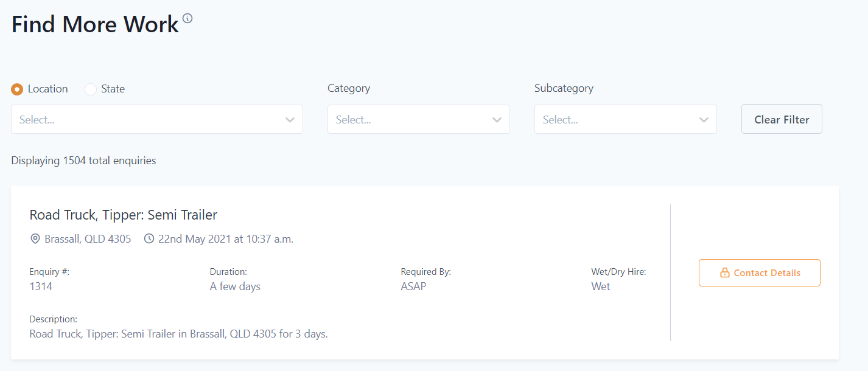Select the State radio button

(91, 89)
